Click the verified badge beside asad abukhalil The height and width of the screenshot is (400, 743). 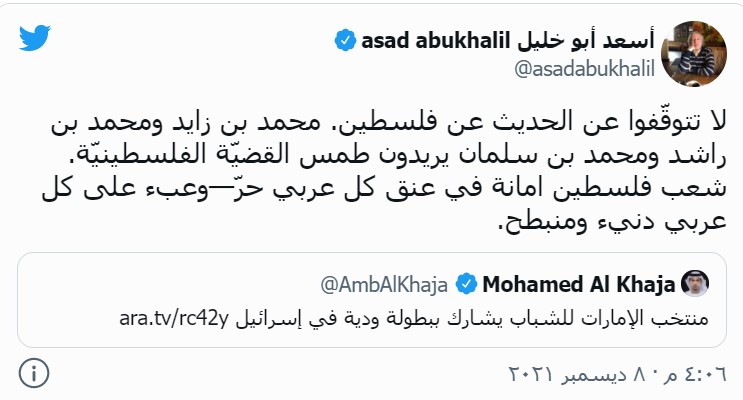click(344, 40)
